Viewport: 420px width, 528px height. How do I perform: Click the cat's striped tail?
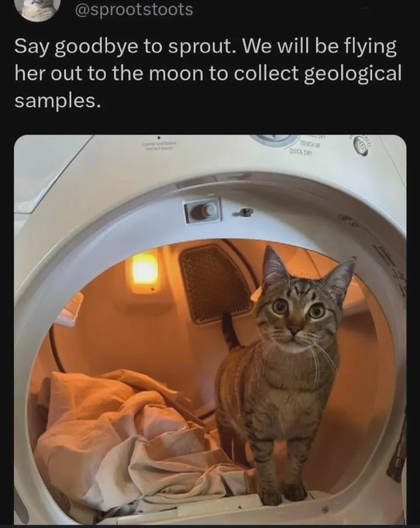tap(230, 329)
